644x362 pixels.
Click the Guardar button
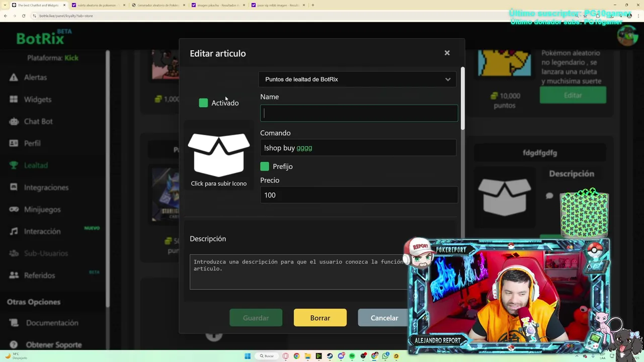point(256,318)
